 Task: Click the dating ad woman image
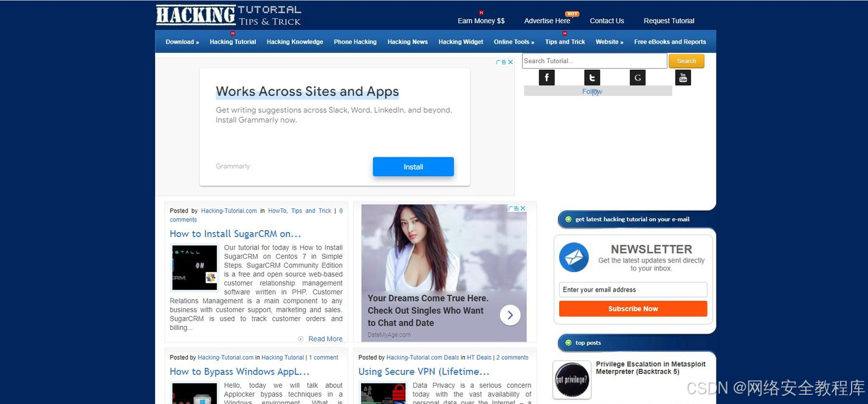pyautogui.click(x=444, y=249)
